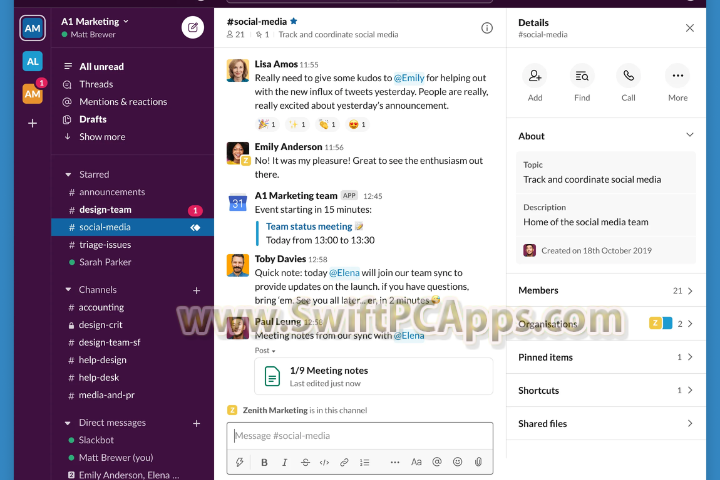Open the emoji picker
The width and height of the screenshot is (720, 480).
coord(457,462)
